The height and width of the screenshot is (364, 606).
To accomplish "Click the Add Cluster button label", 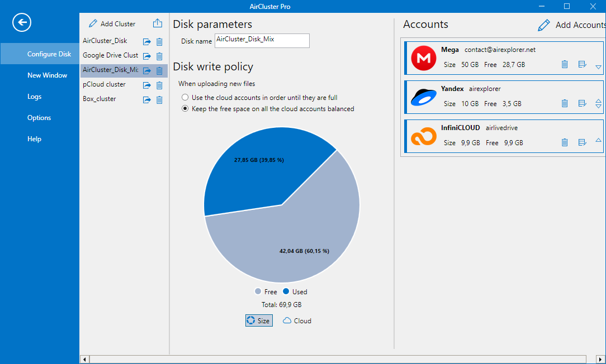I will tap(118, 23).
